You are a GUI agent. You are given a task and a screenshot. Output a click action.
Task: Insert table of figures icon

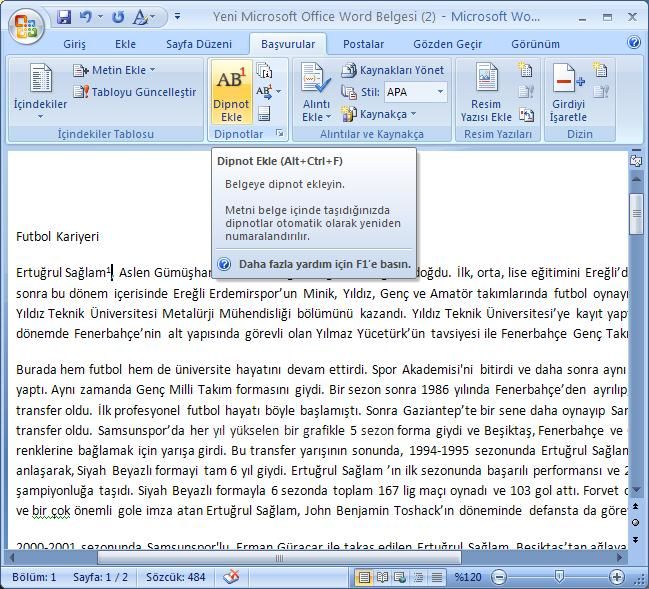pyautogui.click(x=526, y=70)
